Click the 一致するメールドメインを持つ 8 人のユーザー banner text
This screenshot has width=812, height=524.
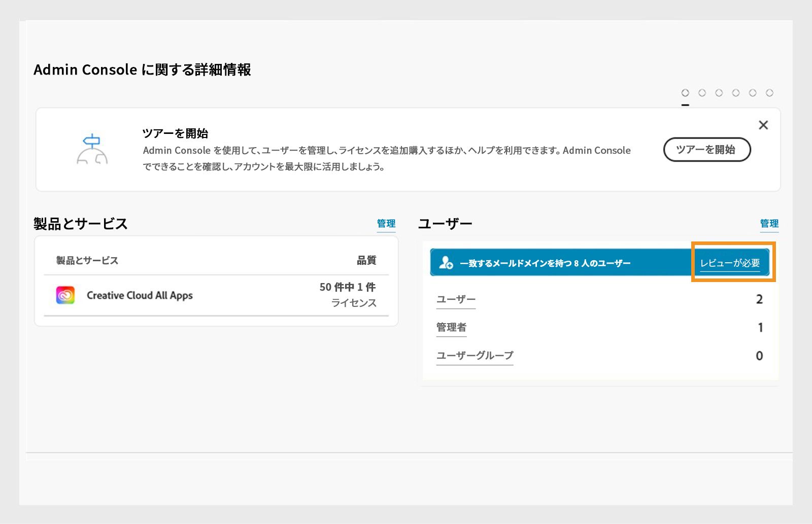click(545, 263)
